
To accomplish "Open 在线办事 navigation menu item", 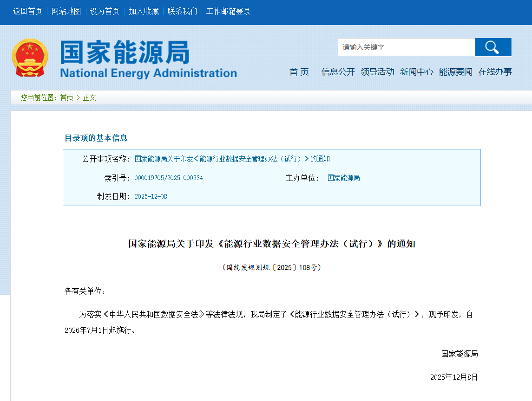I will (x=495, y=72).
